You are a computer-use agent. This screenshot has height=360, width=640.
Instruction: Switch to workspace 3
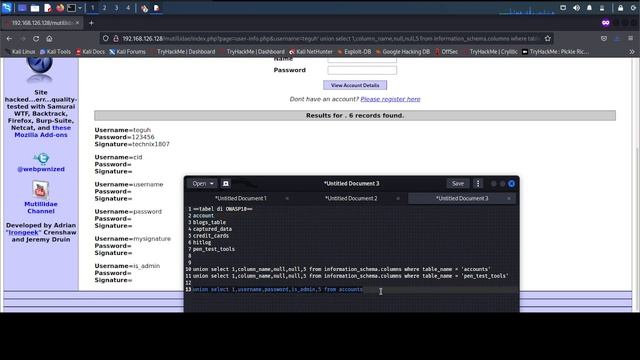pos(116,8)
